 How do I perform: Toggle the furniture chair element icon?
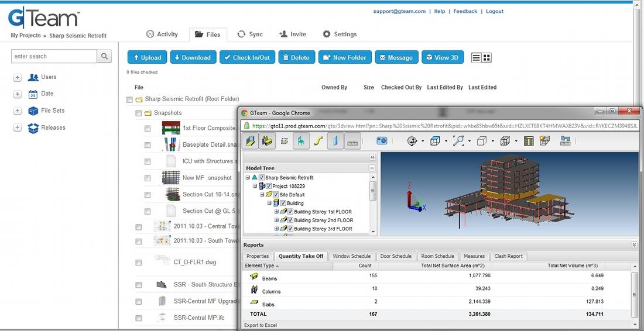click(x=301, y=142)
